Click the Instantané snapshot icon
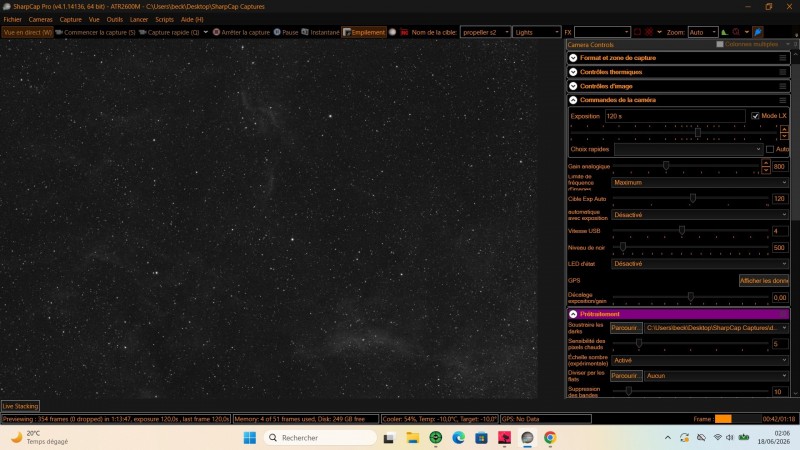Screen dimensions: 800x450 point(305,32)
